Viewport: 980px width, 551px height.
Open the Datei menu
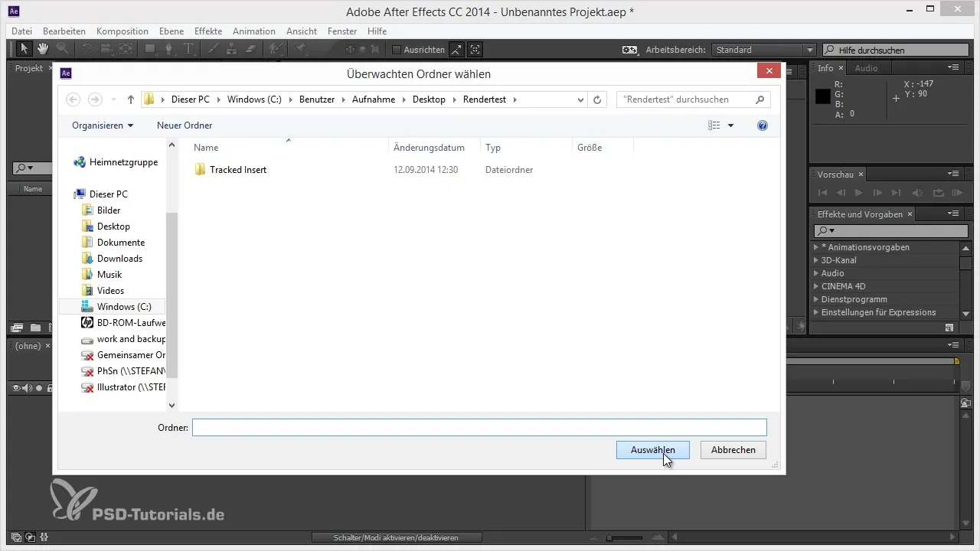pos(21,31)
